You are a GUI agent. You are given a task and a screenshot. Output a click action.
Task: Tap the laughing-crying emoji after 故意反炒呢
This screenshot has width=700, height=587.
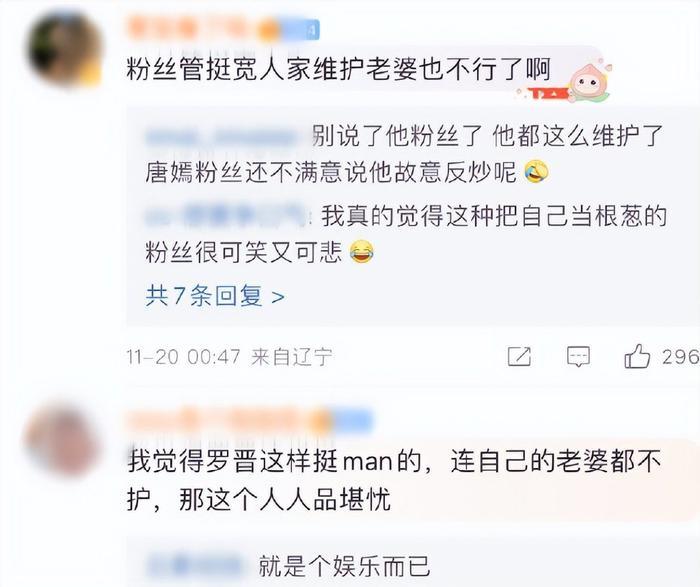pyautogui.click(x=537, y=172)
